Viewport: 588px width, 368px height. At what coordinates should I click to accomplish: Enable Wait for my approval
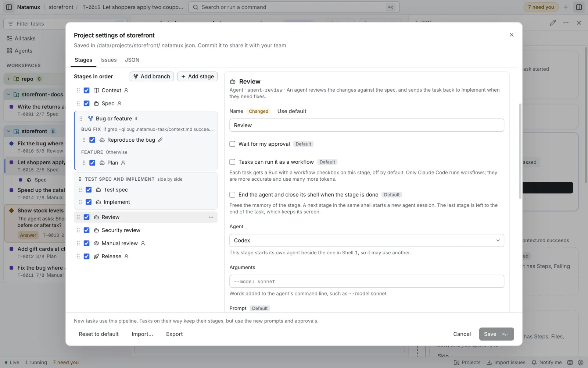(232, 144)
